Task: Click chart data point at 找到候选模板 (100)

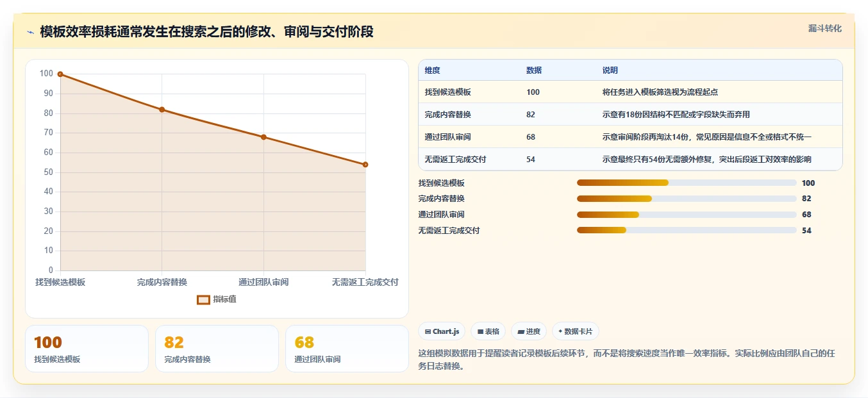Action: point(60,74)
